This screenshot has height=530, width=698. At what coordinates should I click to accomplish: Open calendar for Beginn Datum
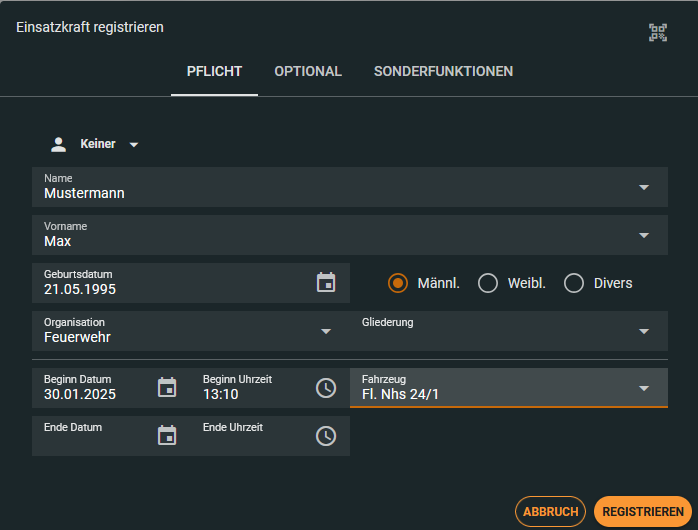coord(167,388)
